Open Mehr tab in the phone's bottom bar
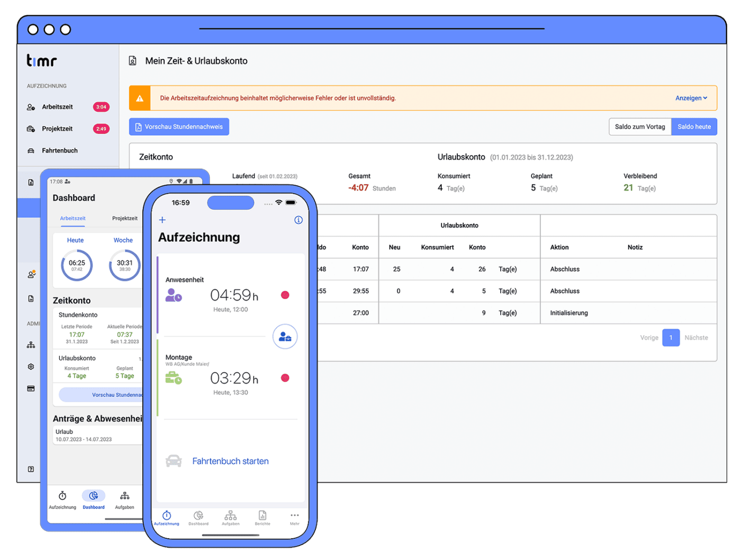The height and width of the screenshot is (560, 741). tap(294, 518)
